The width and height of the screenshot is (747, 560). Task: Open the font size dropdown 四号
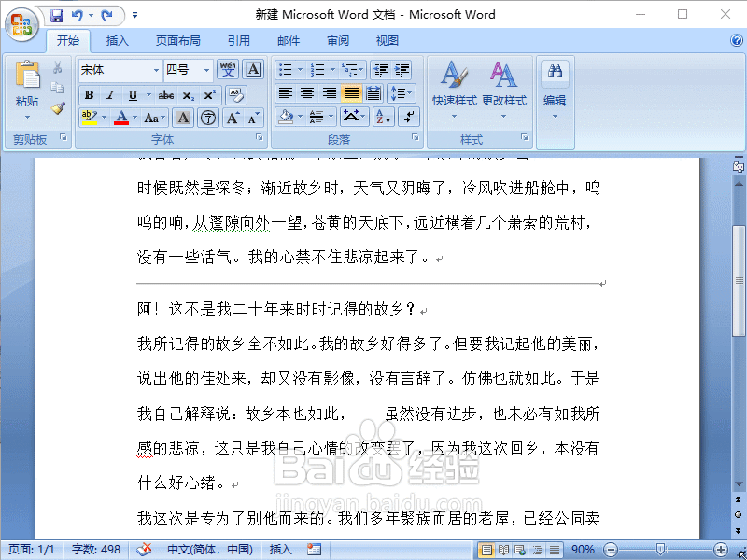tap(206, 70)
